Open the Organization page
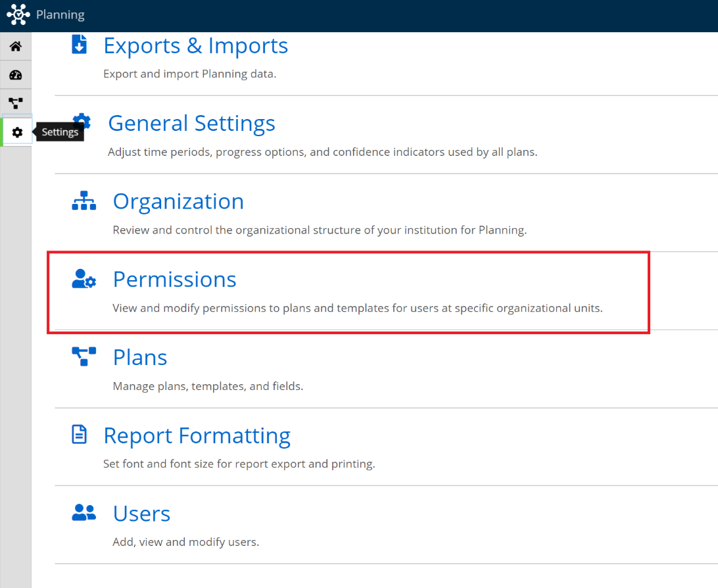The width and height of the screenshot is (718, 588). [178, 201]
